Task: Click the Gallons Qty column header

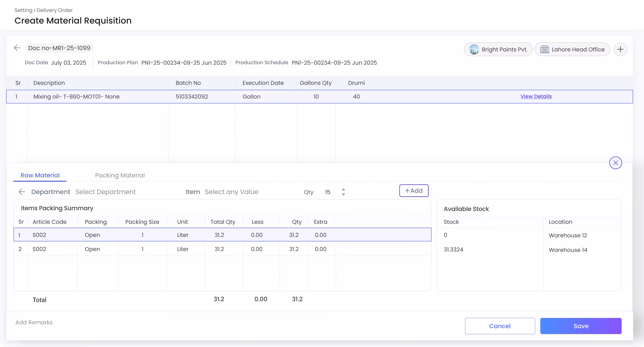Action: click(316, 83)
